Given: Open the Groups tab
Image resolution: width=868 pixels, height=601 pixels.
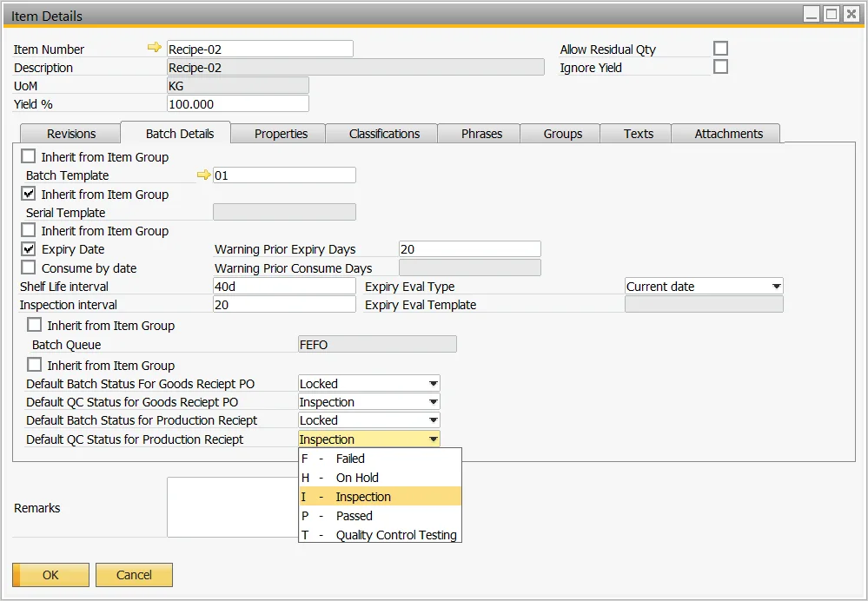Looking at the screenshot, I should [x=562, y=134].
